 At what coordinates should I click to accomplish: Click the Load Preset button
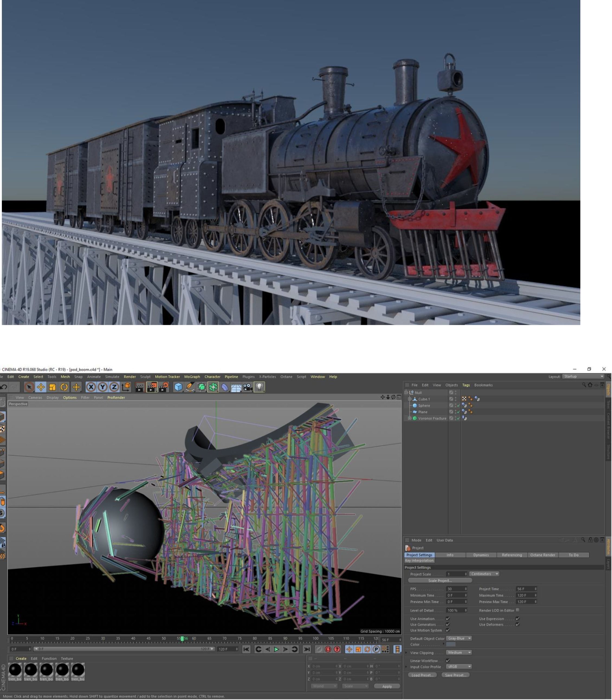click(x=422, y=675)
